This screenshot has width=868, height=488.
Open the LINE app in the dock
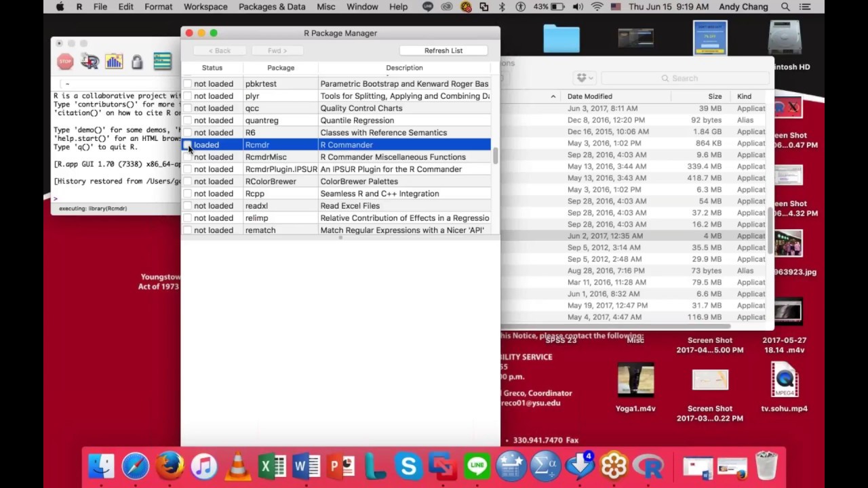[477, 466]
